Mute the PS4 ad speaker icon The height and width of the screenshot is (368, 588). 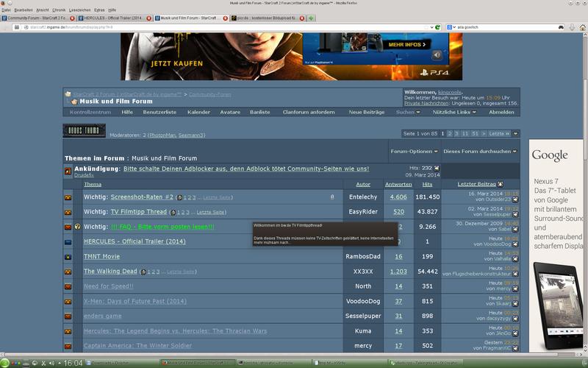(437, 55)
